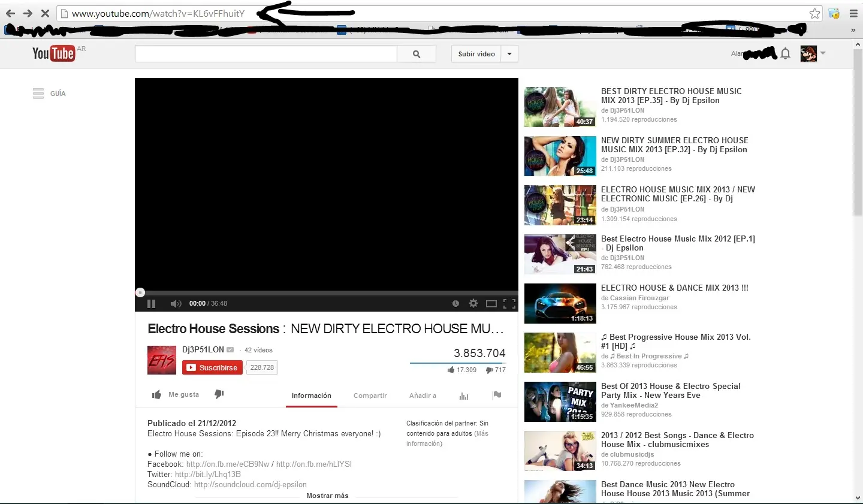
Task: Open the 25:48 Summer Electro House thumbnail
Action: (x=560, y=156)
